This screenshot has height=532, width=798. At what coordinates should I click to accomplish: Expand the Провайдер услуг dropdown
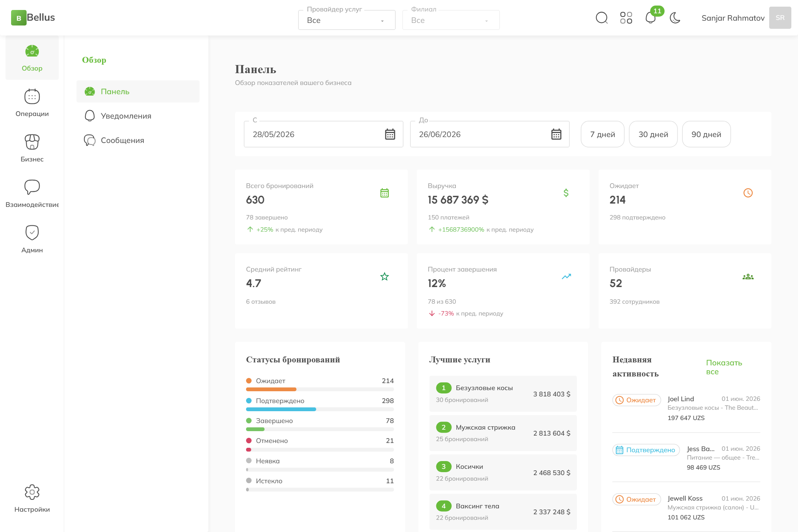tap(347, 20)
